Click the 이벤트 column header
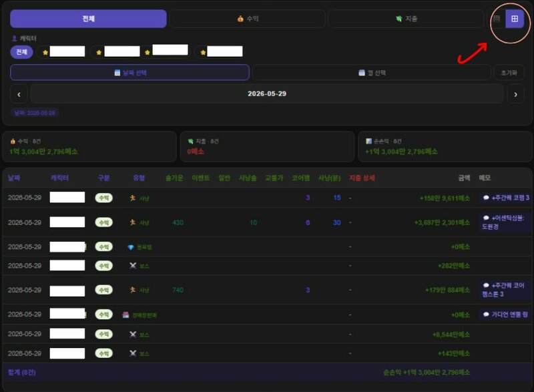 [x=201, y=178]
